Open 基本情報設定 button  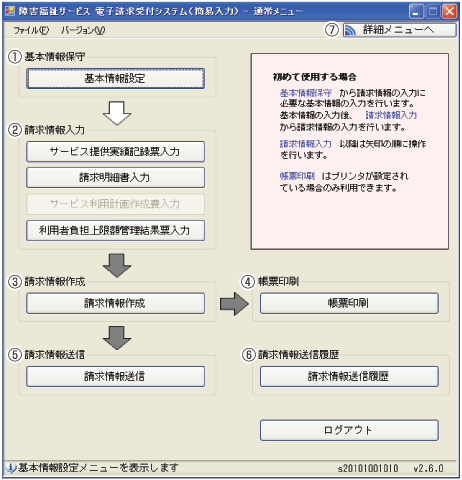point(115,79)
